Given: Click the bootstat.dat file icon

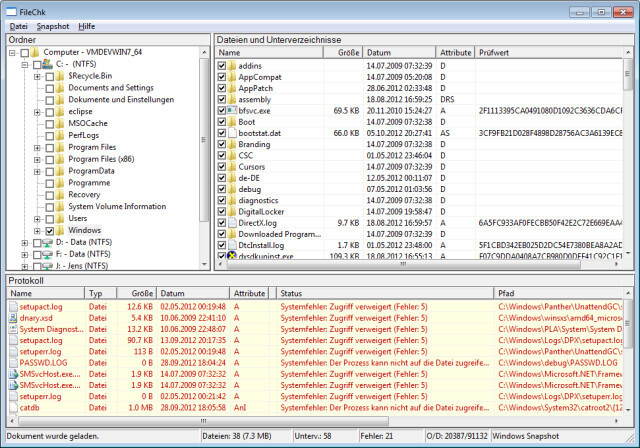Looking at the screenshot, I should click(x=232, y=133).
